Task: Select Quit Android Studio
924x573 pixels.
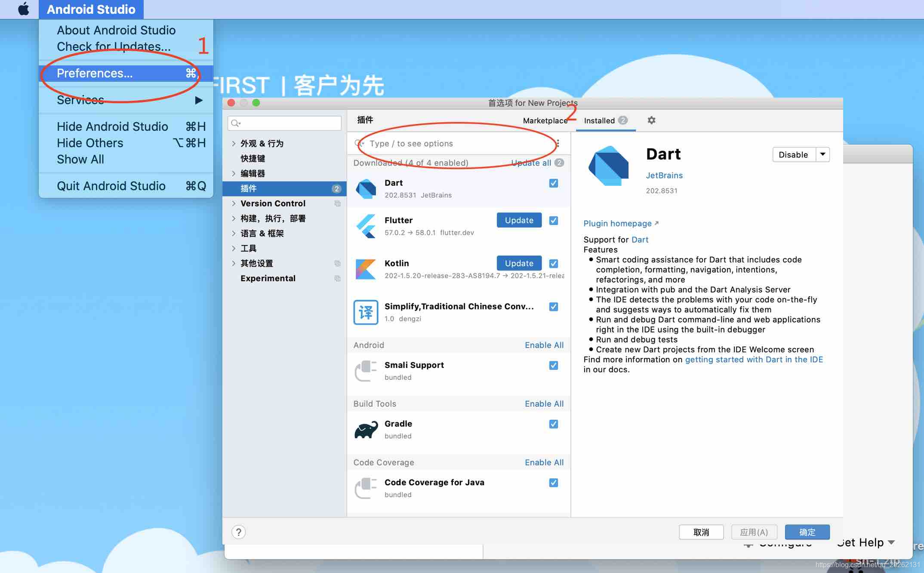Action: click(x=126, y=186)
